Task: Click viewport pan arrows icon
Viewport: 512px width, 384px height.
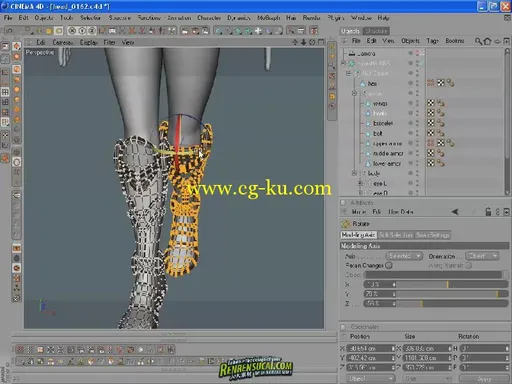Action: [295, 42]
